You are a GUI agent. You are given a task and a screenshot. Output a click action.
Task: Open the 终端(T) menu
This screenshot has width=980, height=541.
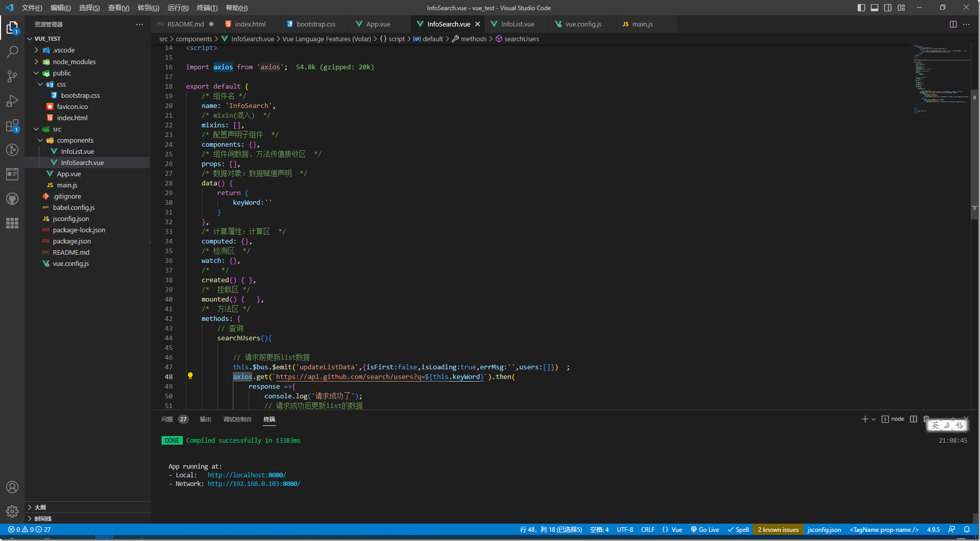[x=207, y=8]
